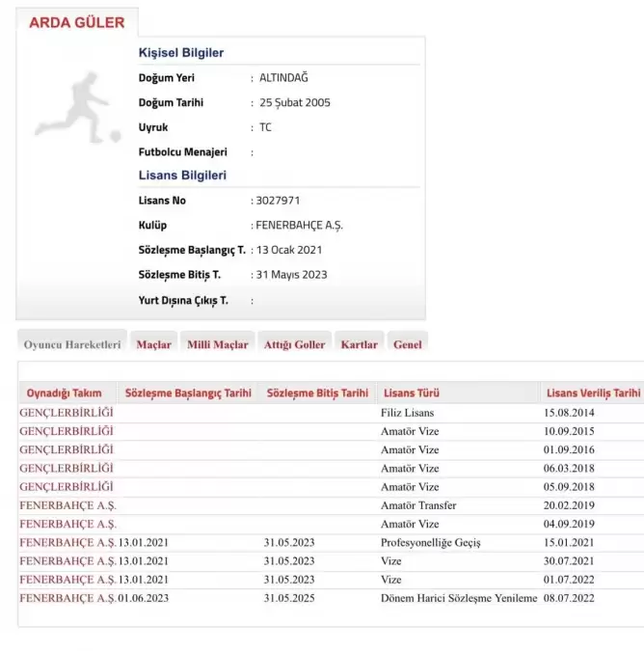The width and height of the screenshot is (644, 651).
Task: Open the Oyuncu Hareketleri tab
Action: pyautogui.click(x=72, y=344)
